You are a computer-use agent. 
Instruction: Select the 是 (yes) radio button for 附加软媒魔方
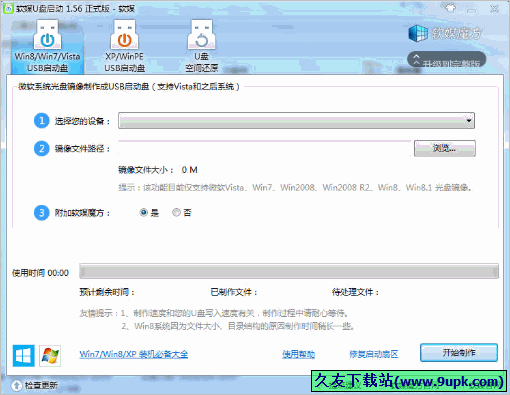click(x=143, y=212)
